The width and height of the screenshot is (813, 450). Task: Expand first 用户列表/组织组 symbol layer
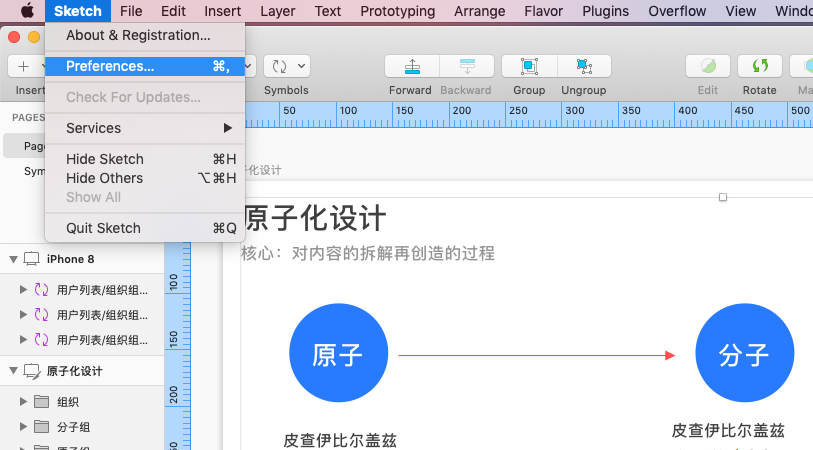click(x=23, y=289)
